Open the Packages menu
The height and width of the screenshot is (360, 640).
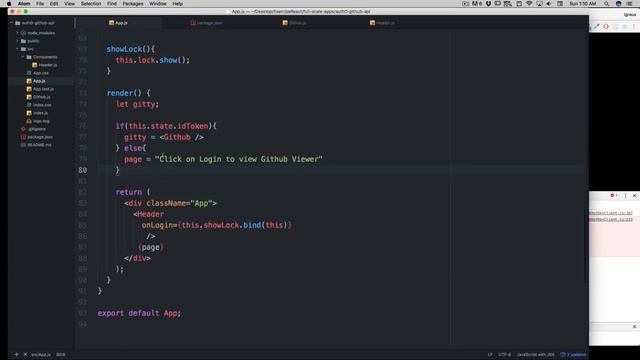tap(133, 4)
